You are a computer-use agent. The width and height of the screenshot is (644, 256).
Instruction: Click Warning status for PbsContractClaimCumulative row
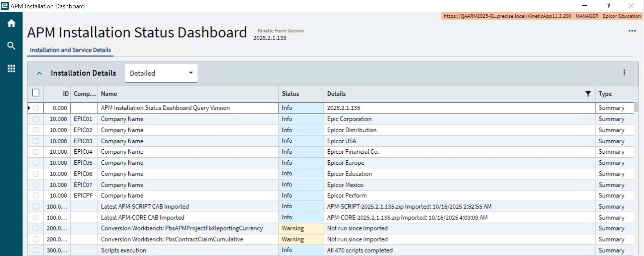click(301, 239)
